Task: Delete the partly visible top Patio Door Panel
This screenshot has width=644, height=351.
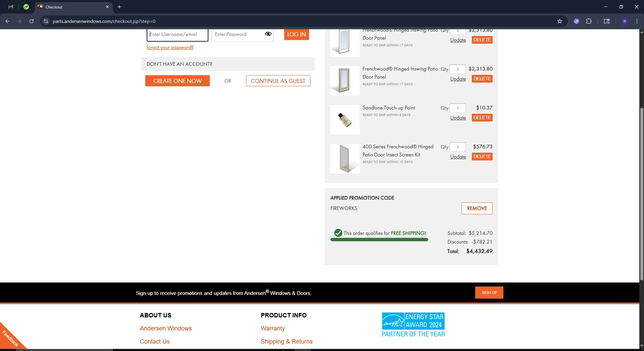Action: 482,40
